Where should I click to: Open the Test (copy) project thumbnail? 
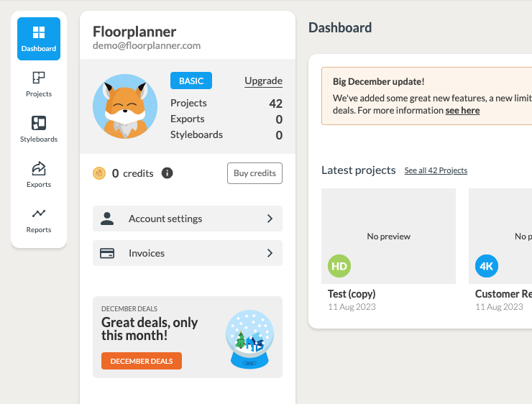point(388,236)
